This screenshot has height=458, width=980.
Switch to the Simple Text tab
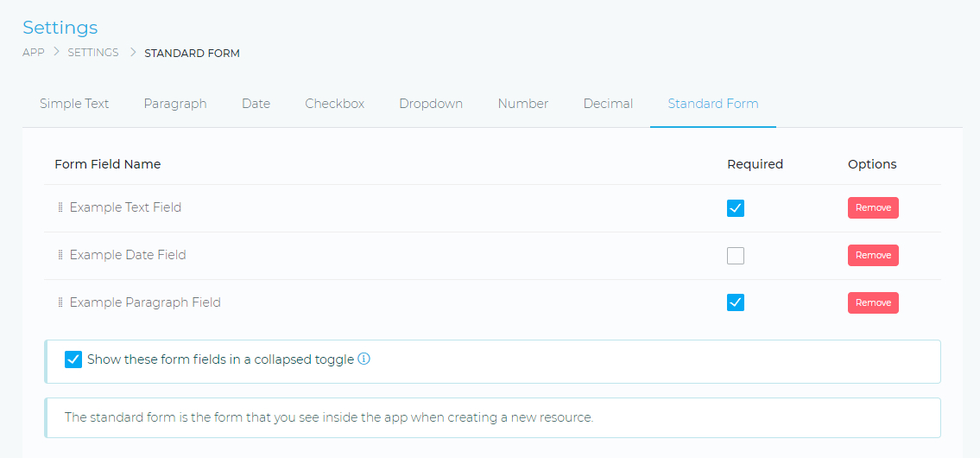pyautogui.click(x=74, y=104)
